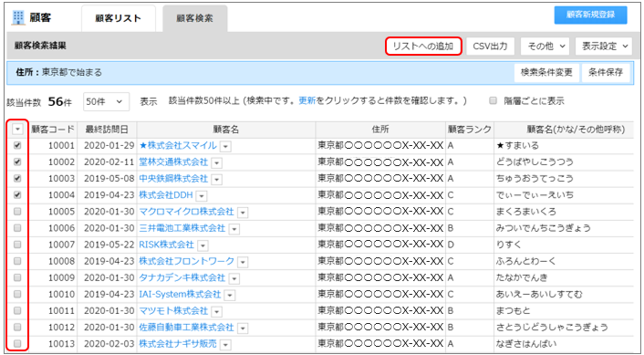This screenshot has height=355, width=644.
Task: Expand the arrow menu beside IAI-System株式会社
Action: pos(230,296)
